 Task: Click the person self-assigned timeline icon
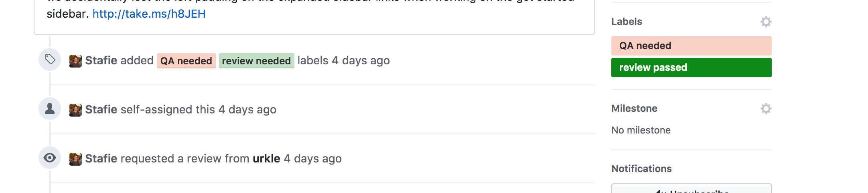50,109
